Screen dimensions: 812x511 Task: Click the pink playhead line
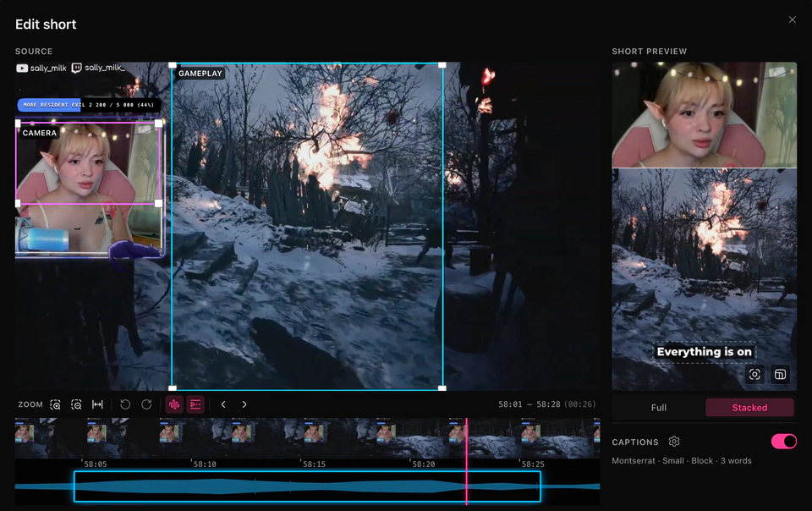tap(467, 461)
